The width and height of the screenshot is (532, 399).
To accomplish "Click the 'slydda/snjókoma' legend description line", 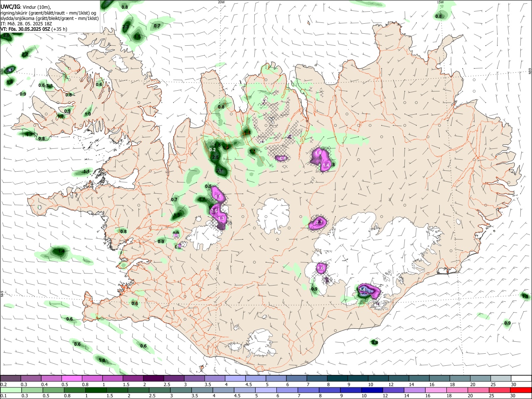I will pyautogui.click(x=49, y=18).
